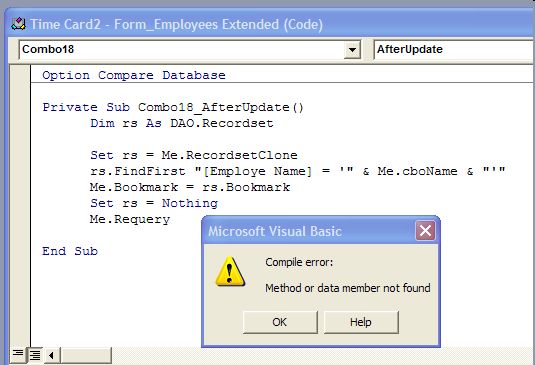Click the Microsoft Visual Basic dialog title

pos(275,231)
